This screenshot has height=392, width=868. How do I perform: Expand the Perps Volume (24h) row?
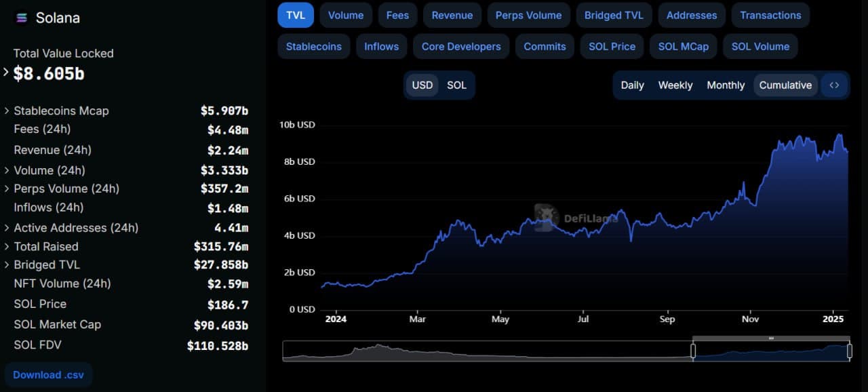pyautogui.click(x=7, y=189)
